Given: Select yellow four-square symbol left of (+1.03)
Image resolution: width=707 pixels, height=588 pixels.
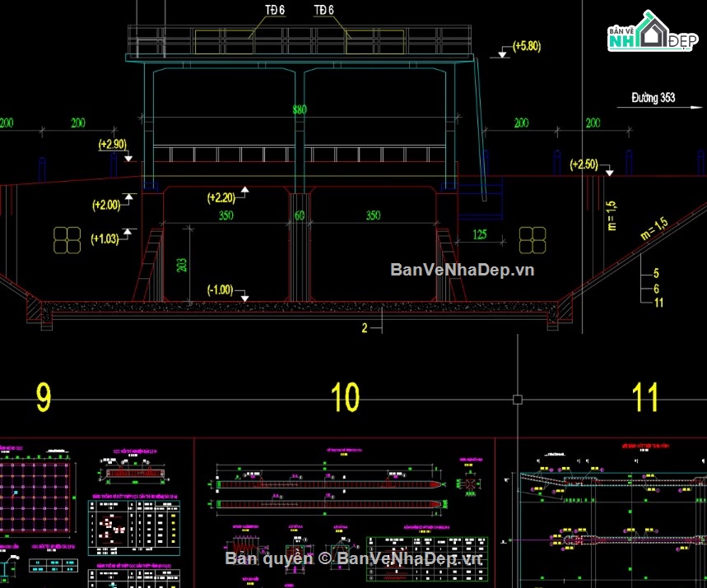Looking at the screenshot, I should (x=67, y=240).
